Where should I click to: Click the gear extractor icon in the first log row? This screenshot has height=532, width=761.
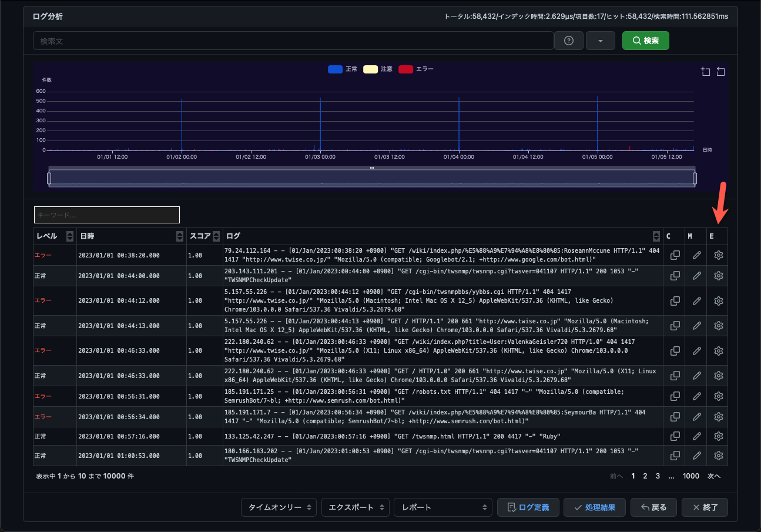point(718,255)
